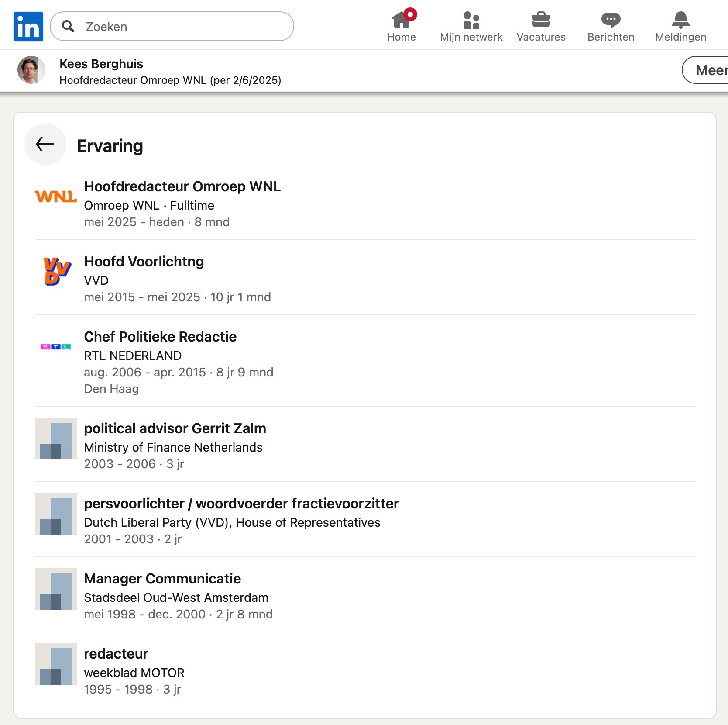This screenshot has width=728, height=725.
Task: Click 'Ministry of Finance Netherlands' text
Action: pyautogui.click(x=173, y=447)
